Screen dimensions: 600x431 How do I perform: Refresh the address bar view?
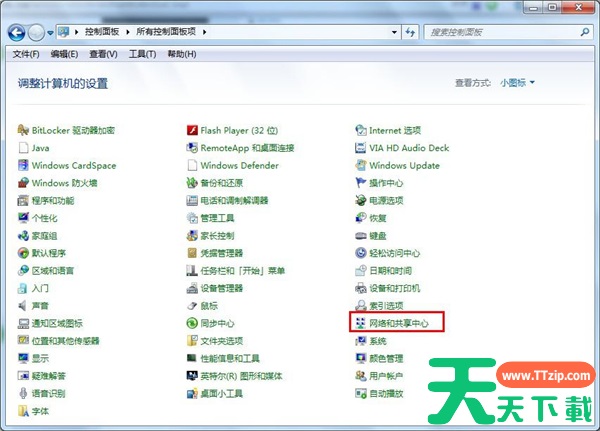tap(410, 32)
